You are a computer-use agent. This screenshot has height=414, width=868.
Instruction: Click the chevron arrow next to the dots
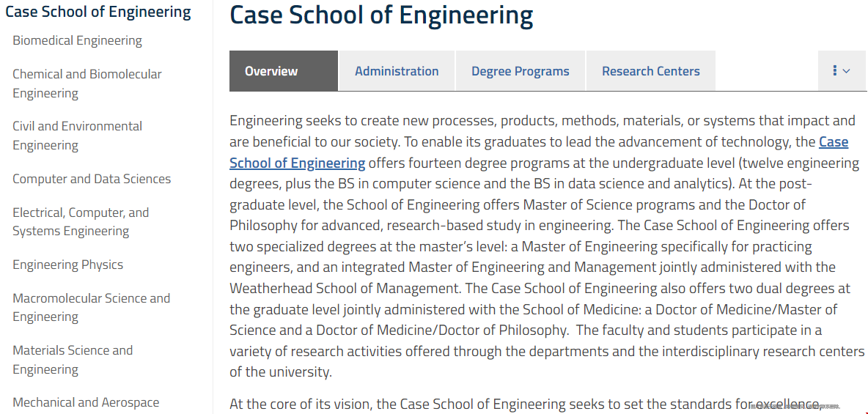coord(847,71)
